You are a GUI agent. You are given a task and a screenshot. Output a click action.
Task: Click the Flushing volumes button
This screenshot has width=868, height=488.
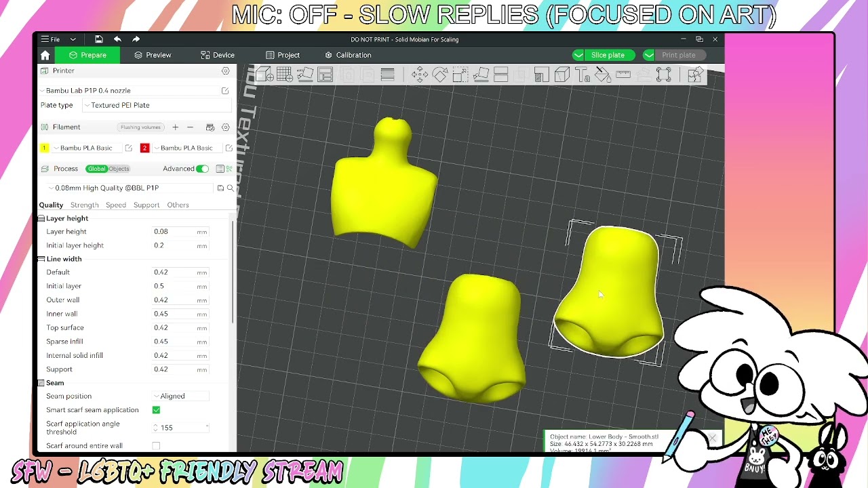tap(140, 127)
